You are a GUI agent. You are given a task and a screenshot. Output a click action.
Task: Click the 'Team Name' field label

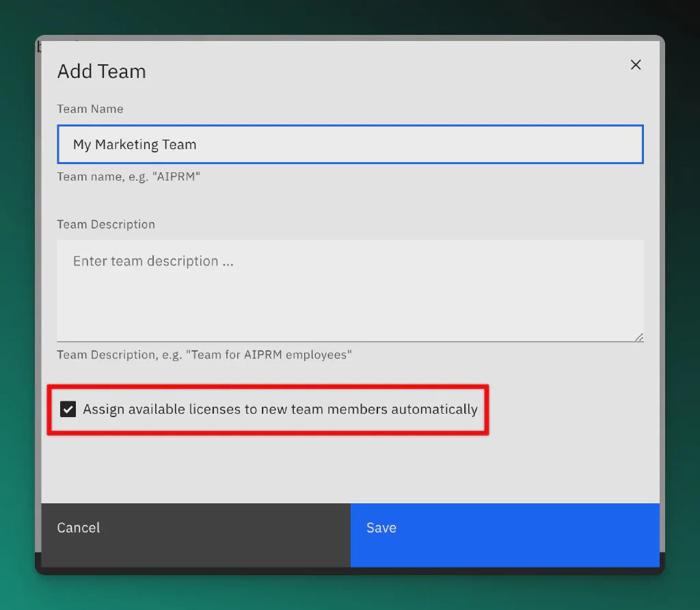tap(90, 109)
